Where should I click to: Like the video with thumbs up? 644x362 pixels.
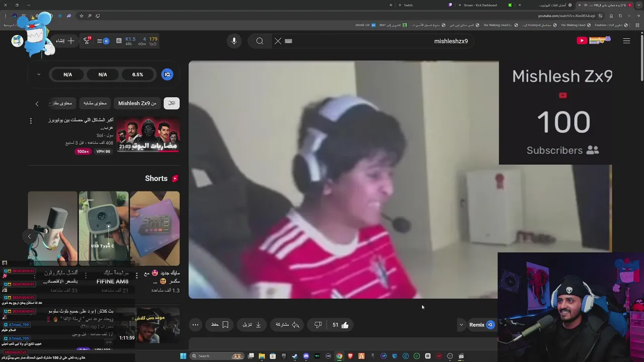[341, 325]
